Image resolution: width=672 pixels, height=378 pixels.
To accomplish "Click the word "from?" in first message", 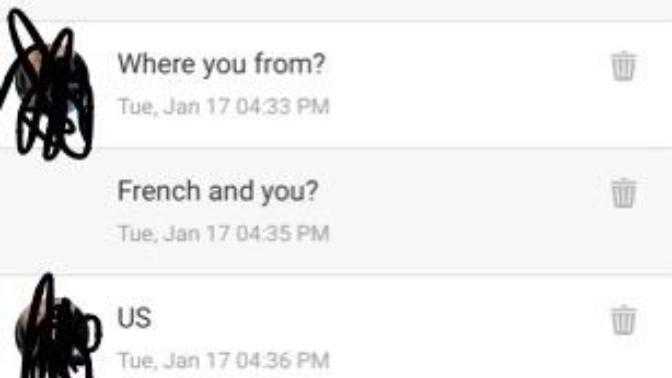I will (x=290, y=64).
